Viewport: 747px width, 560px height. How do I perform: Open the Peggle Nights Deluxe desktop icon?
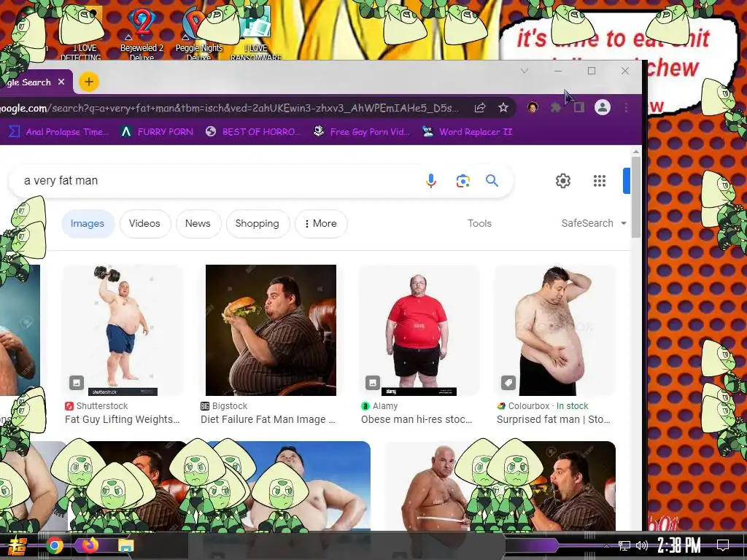[198, 34]
